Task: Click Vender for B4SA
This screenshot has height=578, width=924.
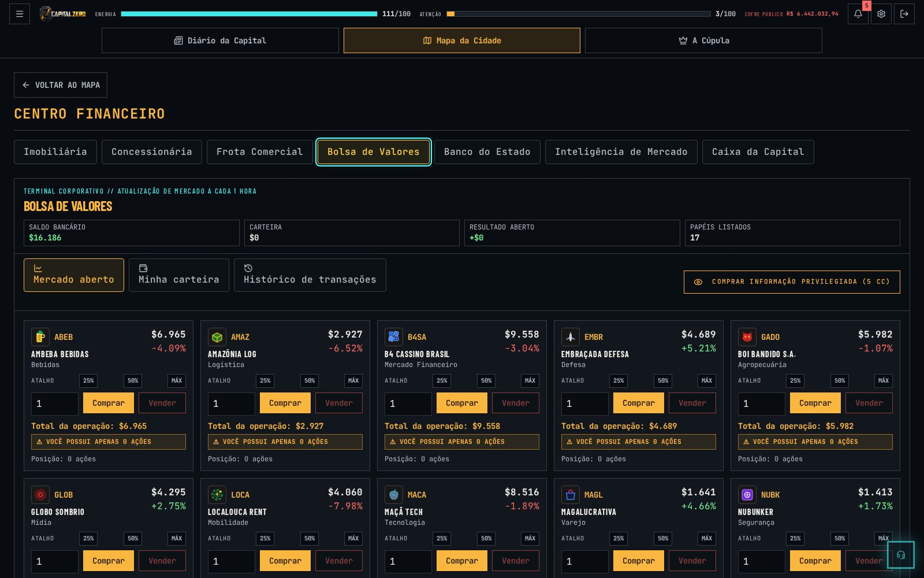Action: pos(516,403)
